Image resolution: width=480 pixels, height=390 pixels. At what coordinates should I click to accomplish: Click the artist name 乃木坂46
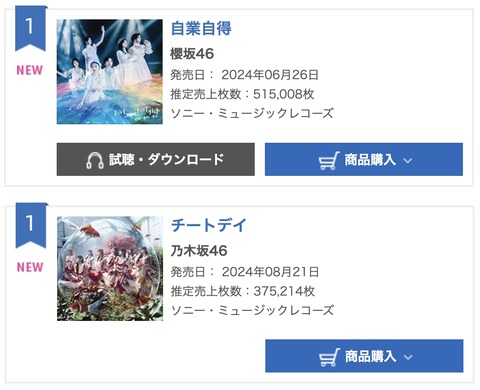(x=199, y=251)
